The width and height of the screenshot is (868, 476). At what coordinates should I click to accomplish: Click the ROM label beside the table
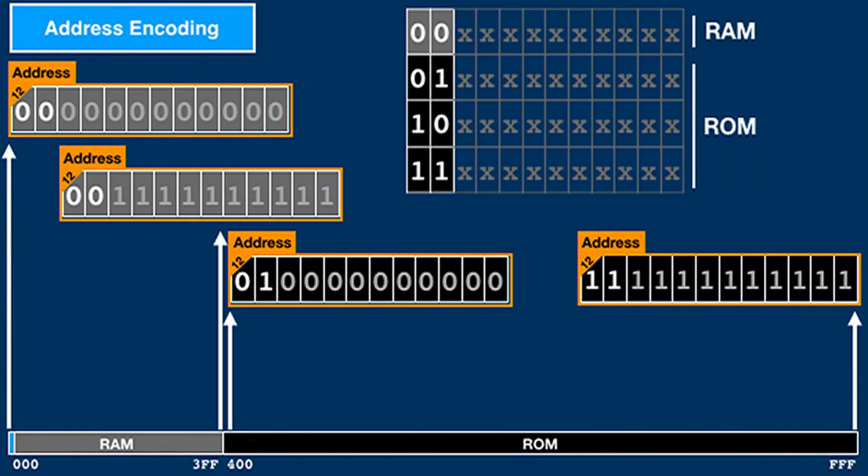click(x=730, y=126)
